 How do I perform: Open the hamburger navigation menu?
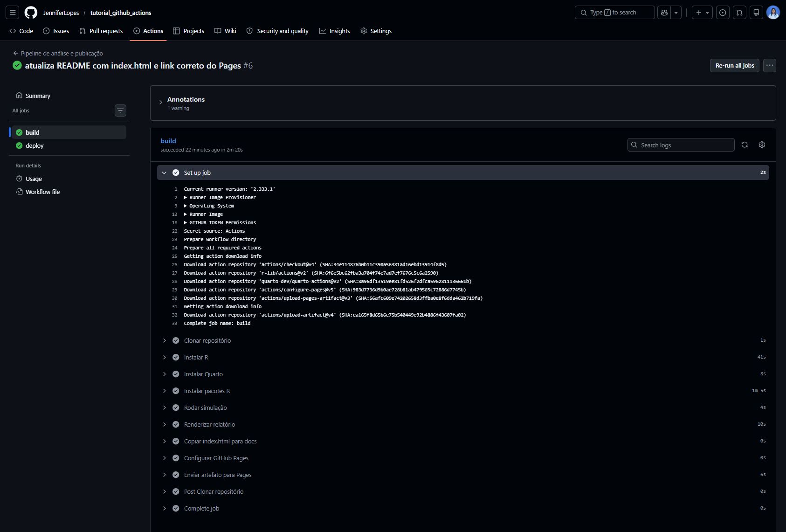13,13
